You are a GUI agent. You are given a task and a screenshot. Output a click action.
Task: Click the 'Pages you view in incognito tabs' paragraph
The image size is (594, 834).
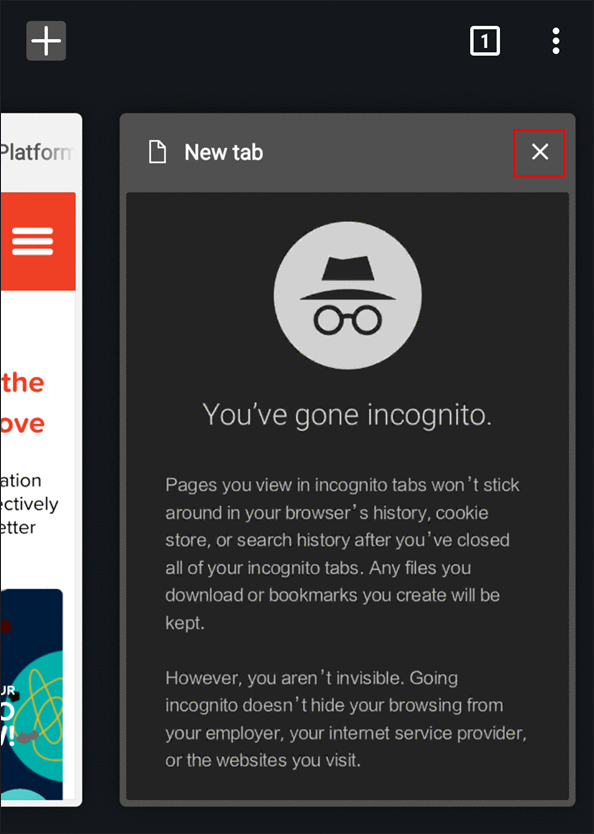click(x=343, y=554)
